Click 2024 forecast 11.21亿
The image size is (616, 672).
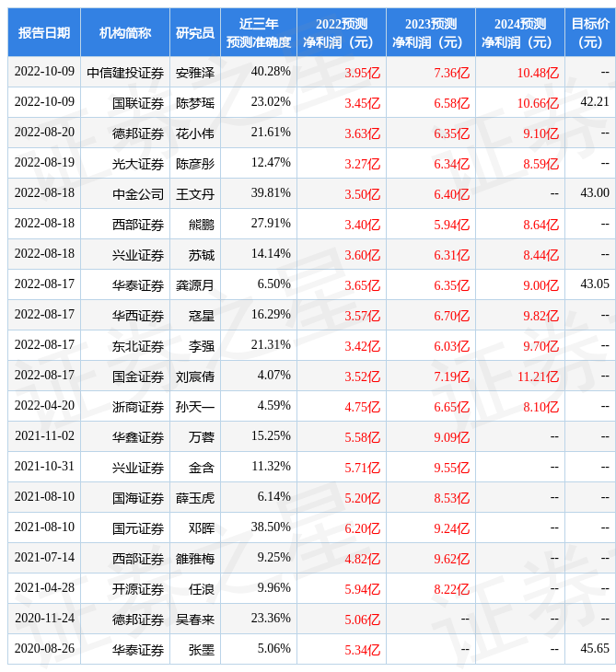pyautogui.click(x=538, y=377)
